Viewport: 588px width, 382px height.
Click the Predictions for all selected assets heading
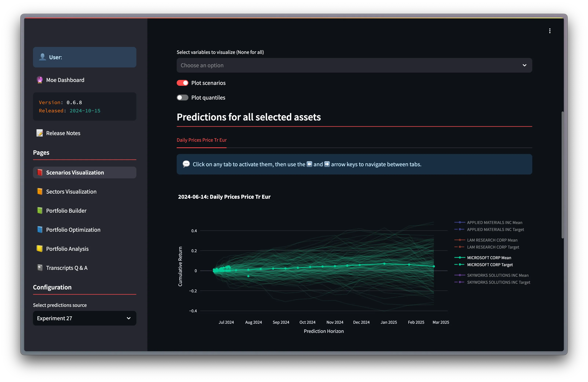(249, 117)
